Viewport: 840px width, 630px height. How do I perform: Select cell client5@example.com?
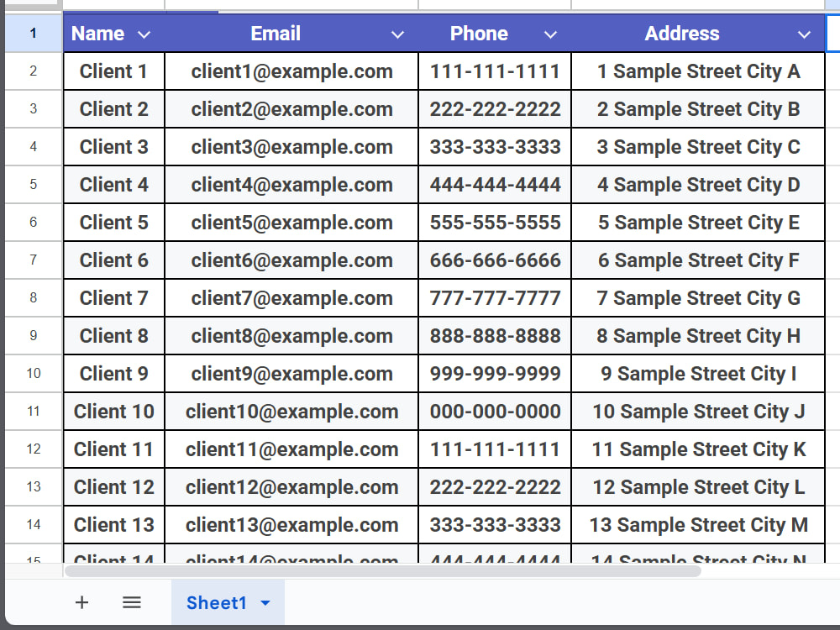click(x=291, y=223)
